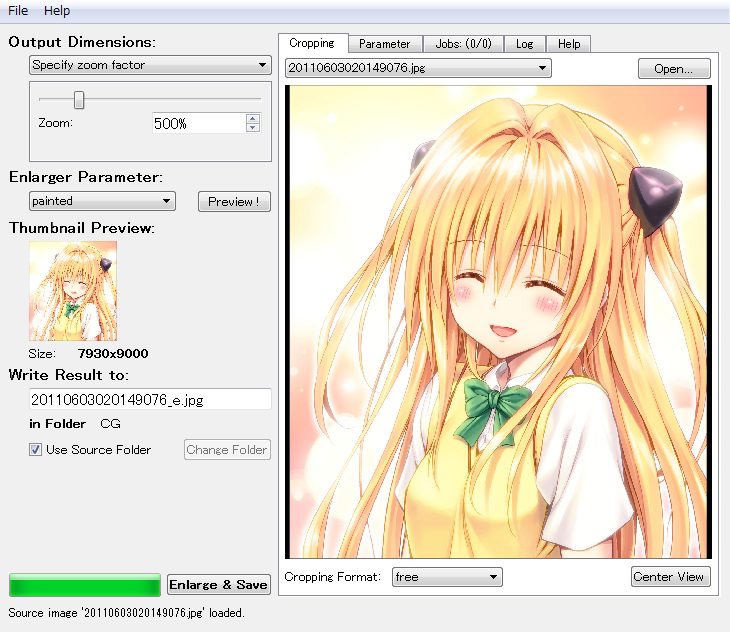Click the Change Folder button

(x=227, y=450)
